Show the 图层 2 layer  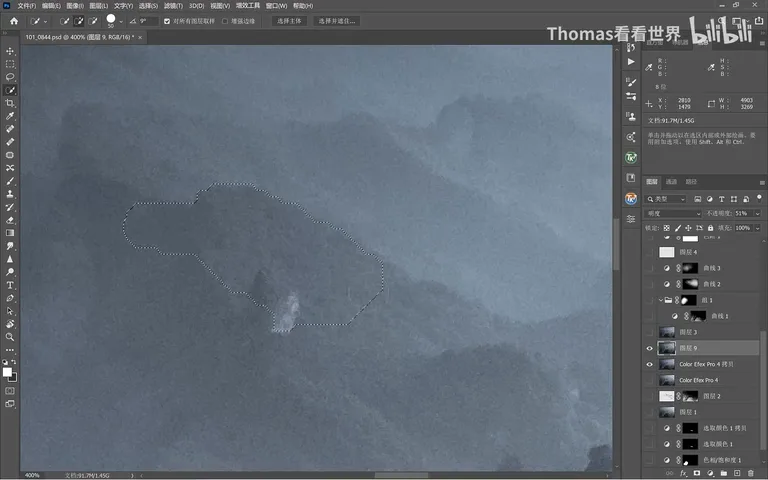(x=649, y=396)
